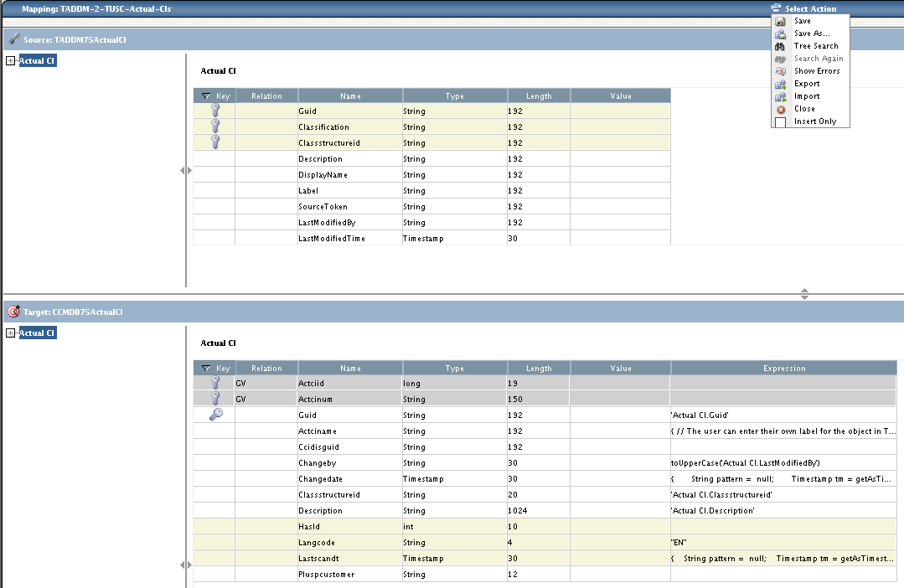Choose Close from the action menu

point(804,109)
